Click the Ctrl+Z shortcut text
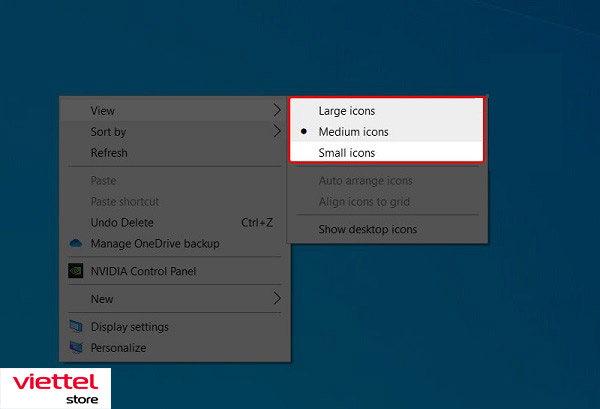 pyautogui.click(x=257, y=222)
